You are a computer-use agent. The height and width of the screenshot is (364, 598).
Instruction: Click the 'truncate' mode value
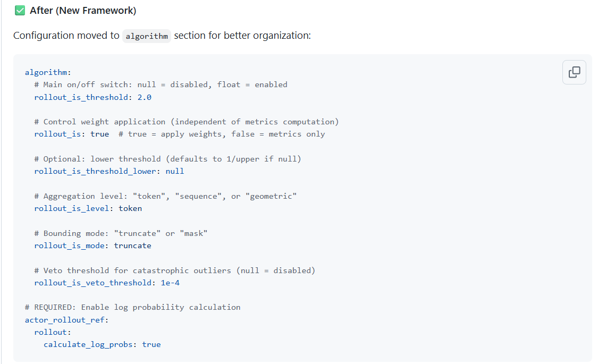[x=132, y=246]
